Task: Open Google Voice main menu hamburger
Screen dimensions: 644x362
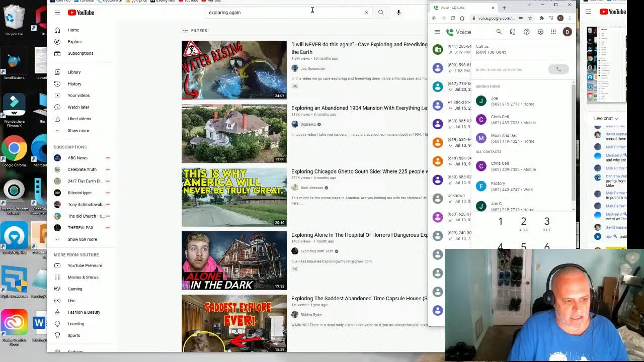Action: (437, 32)
